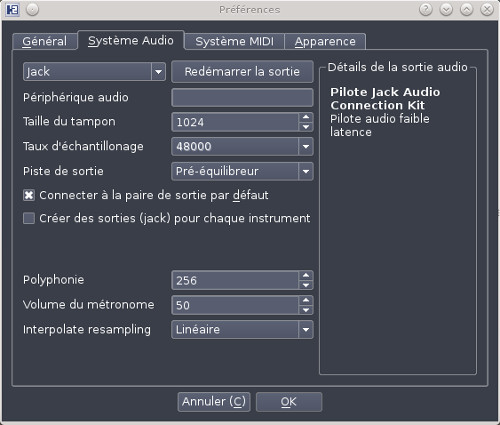Click the Annuler (C) button
The image size is (500, 425).
214,402
